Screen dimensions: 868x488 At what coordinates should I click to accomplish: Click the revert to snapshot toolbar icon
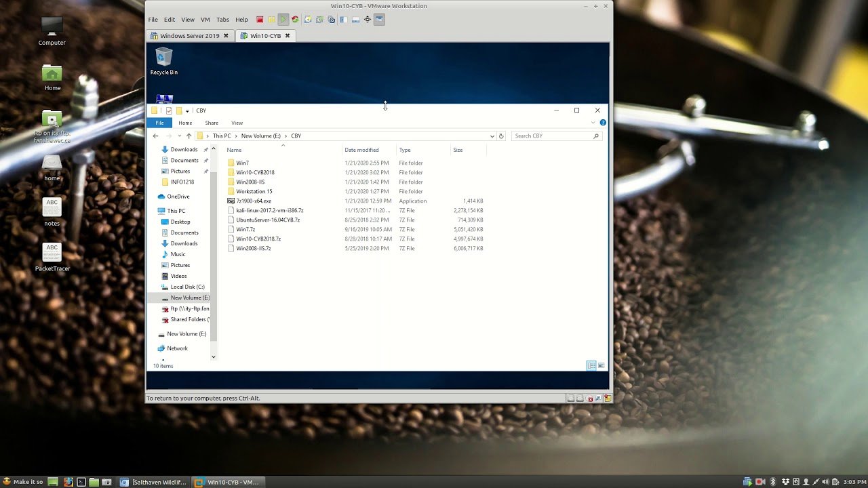tap(319, 20)
